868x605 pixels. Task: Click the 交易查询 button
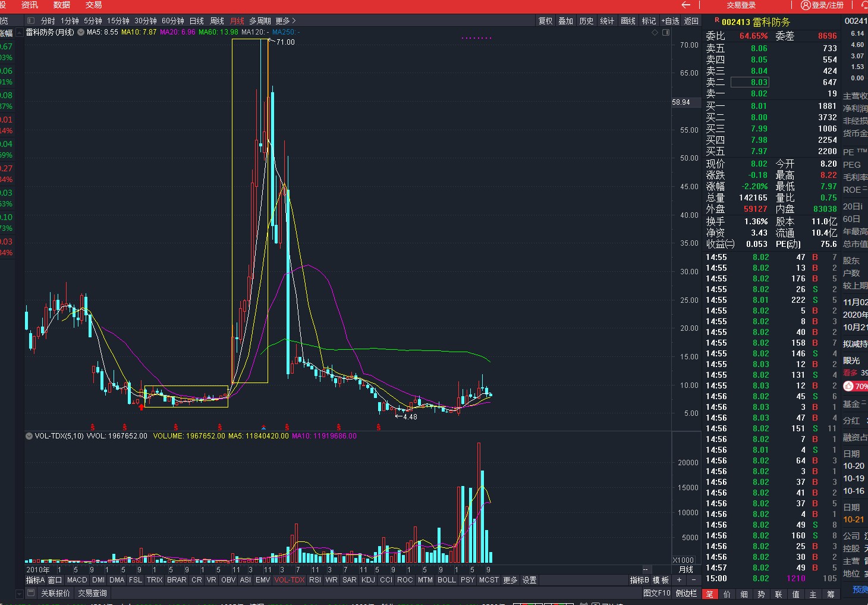tap(92, 593)
